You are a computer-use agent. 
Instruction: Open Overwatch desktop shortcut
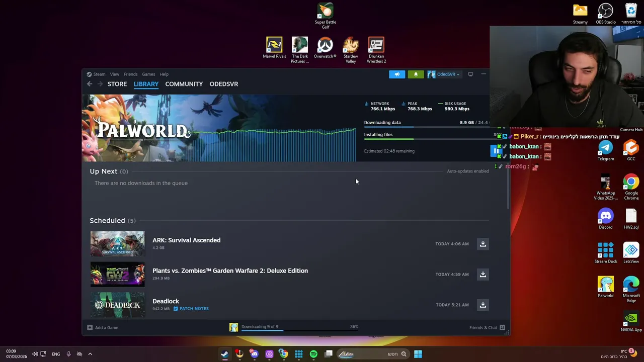coord(325,48)
